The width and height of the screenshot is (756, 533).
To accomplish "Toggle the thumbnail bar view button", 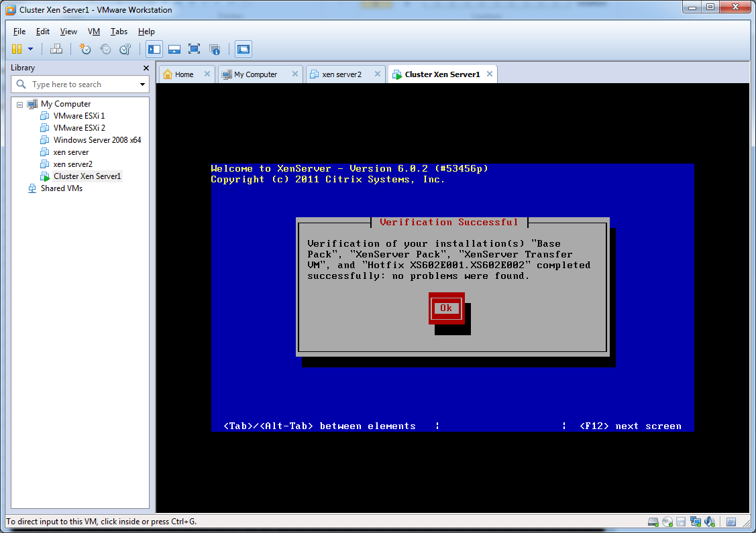I will pyautogui.click(x=174, y=49).
